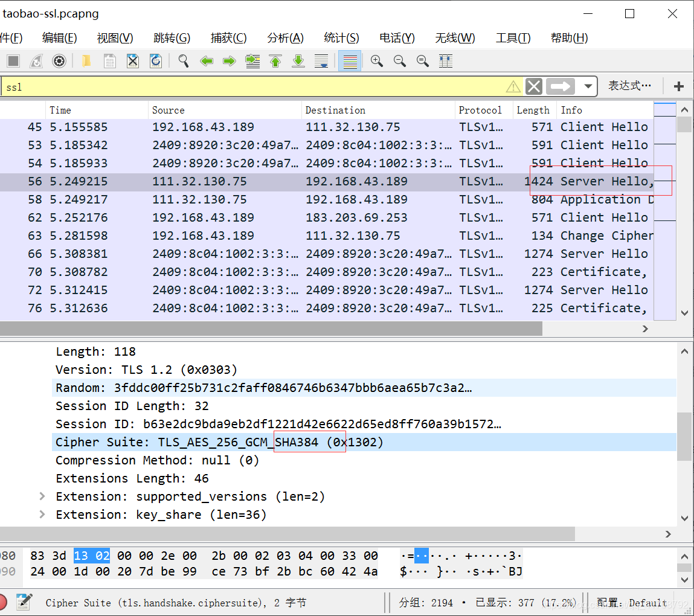Toggle packet list colorize rules
The image size is (694, 616).
coord(350,60)
